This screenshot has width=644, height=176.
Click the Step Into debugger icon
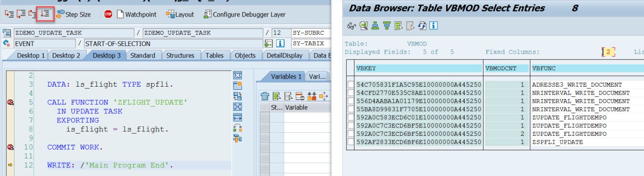pos(9,14)
